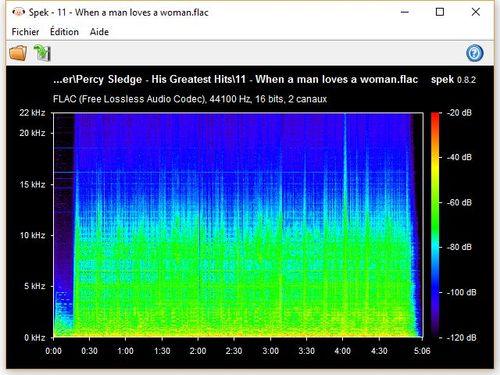Screen dimensions: 500x375
Task: Click the -20 dB scale label
Action: click(459, 113)
